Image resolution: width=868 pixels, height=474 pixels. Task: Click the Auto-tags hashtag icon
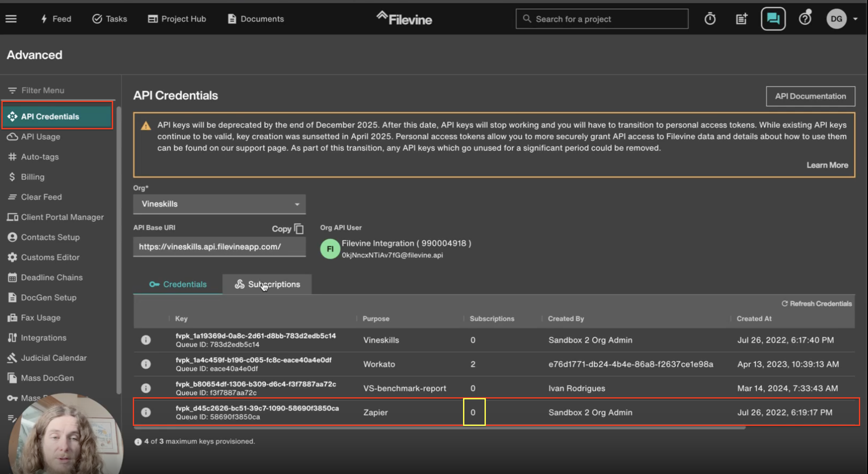click(12, 157)
